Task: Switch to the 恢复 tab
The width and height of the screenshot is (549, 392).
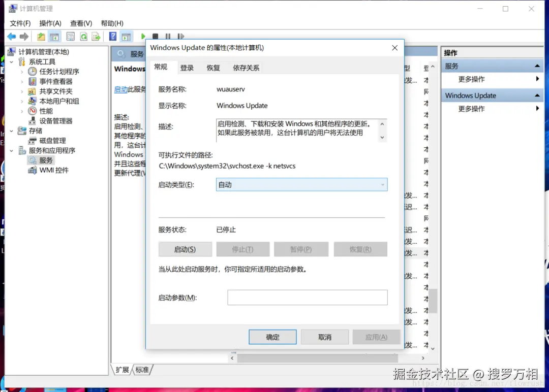Action: click(213, 67)
